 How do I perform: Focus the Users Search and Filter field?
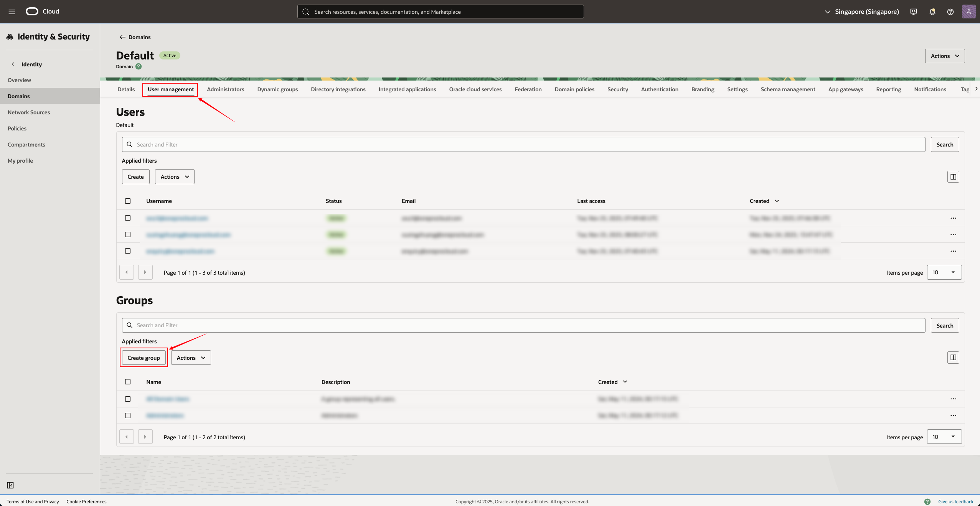[523, 145]
